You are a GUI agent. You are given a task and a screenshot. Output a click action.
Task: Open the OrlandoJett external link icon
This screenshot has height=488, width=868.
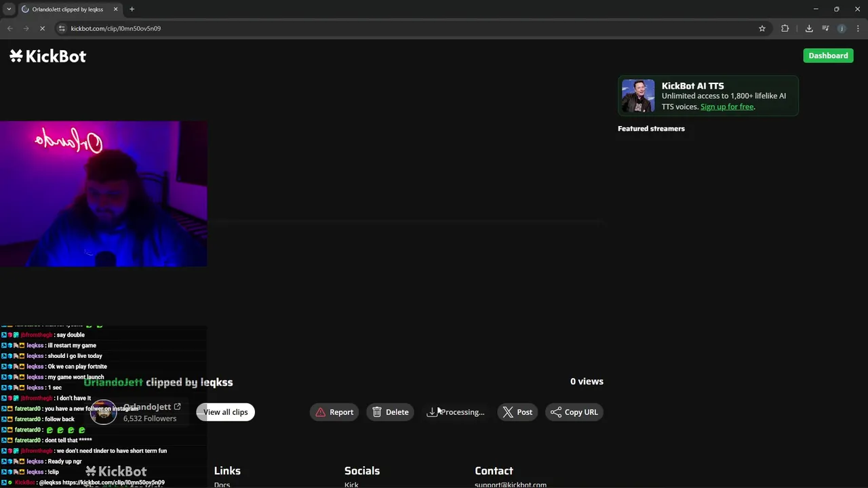point(177,407)
